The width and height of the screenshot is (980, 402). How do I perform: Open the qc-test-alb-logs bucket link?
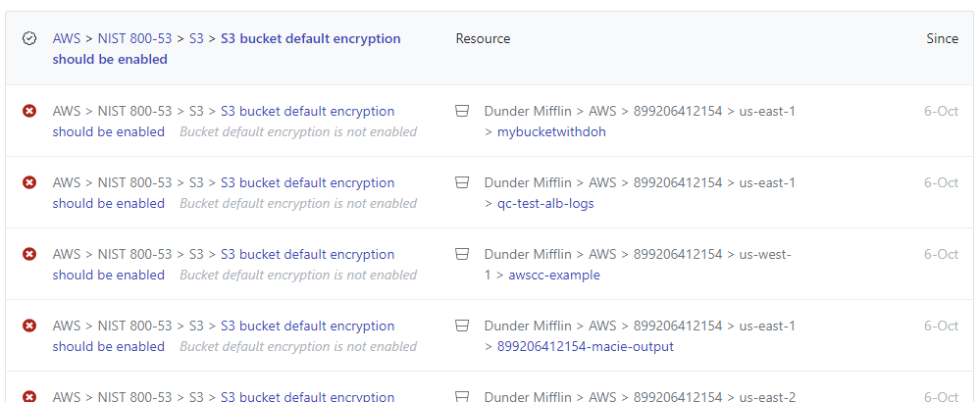tap(545, 204)
